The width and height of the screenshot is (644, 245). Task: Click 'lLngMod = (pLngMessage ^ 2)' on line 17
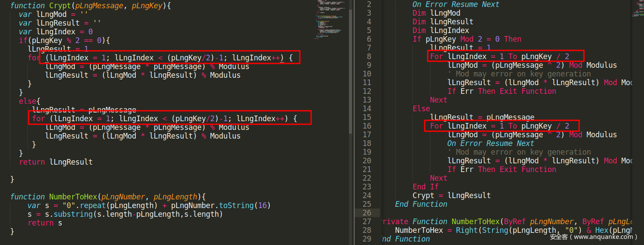tap(506, 135)
